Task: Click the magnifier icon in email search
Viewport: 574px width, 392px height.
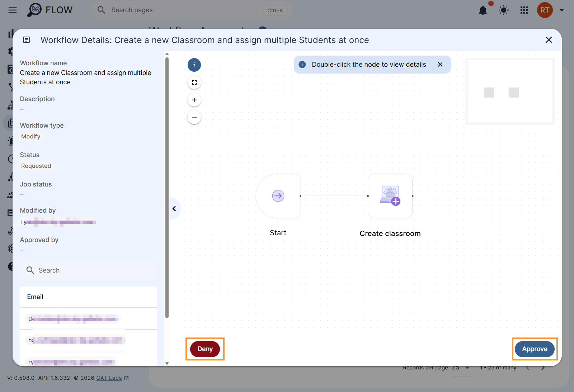Action: click(x=30, y=270)
